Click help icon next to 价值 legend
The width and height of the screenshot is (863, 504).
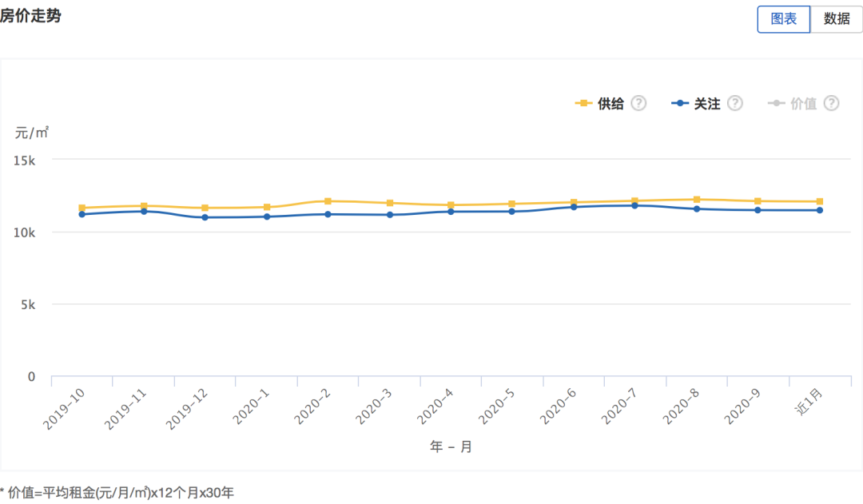click(x=831, y=103)
